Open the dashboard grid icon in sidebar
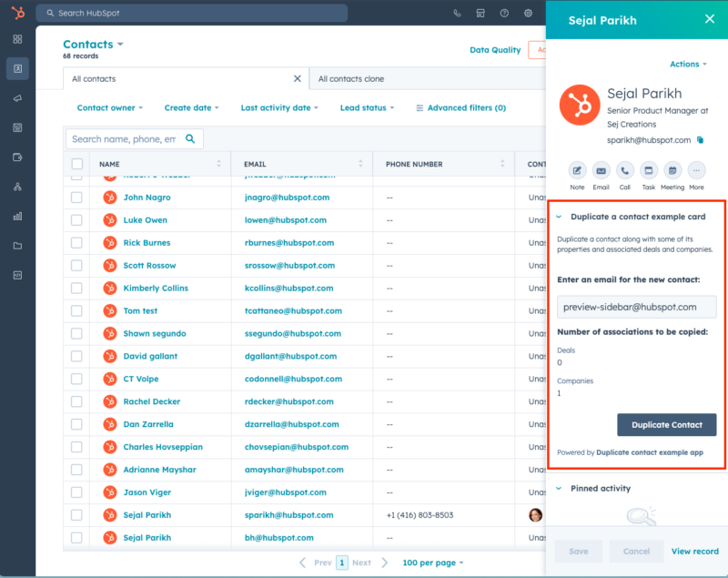This screenshot has height=578, width=728. click(17, 39)
